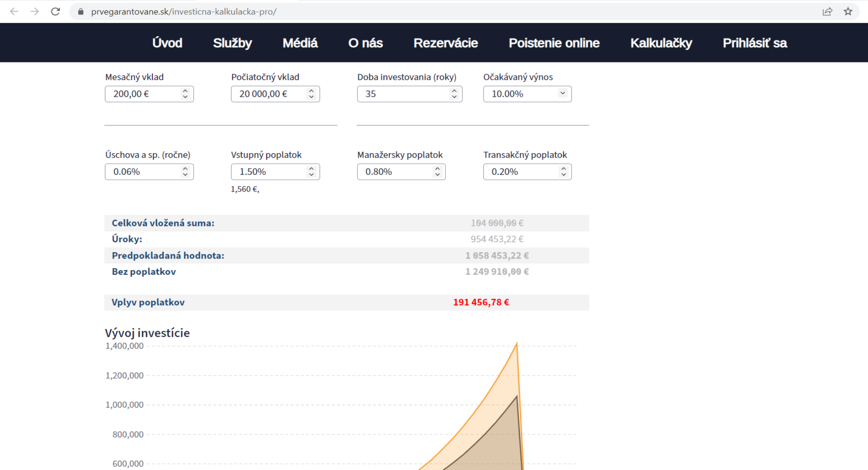This screenshot has height=470, width=868.
Task: Click the Celková vložená suma label
Action: point(163,223)
